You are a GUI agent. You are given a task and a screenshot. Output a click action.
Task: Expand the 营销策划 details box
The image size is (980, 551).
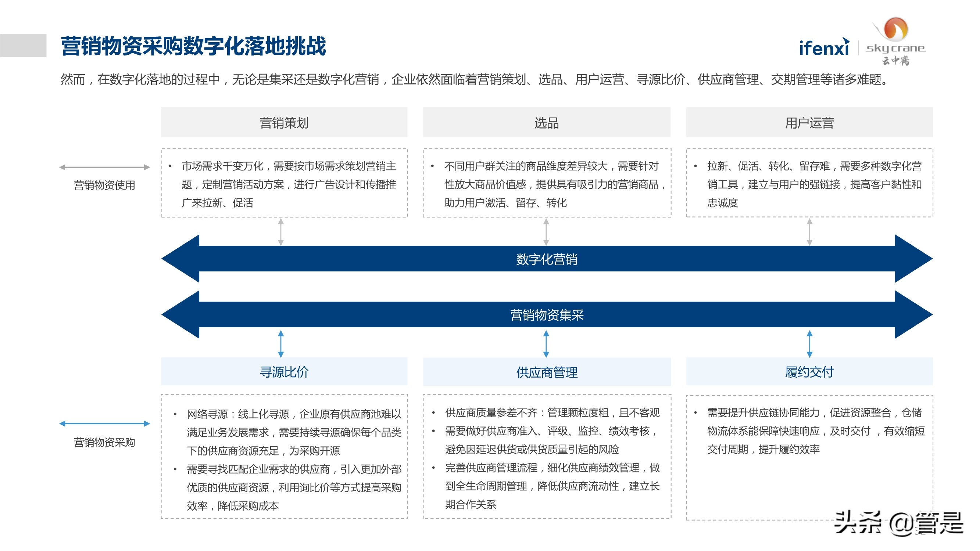tap(283, 182)
